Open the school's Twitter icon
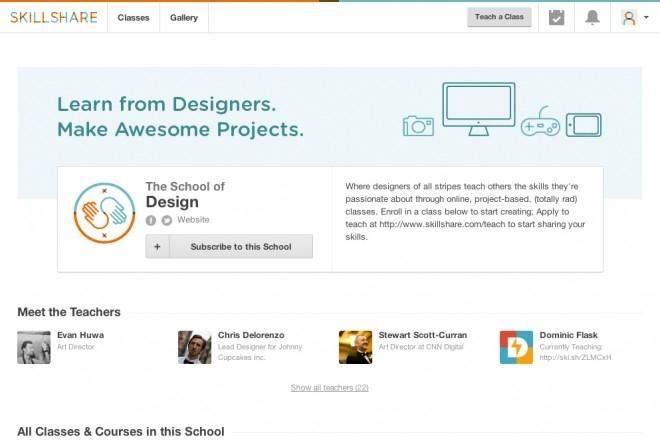This screenshot has width=660, height=443. [167, 220]
